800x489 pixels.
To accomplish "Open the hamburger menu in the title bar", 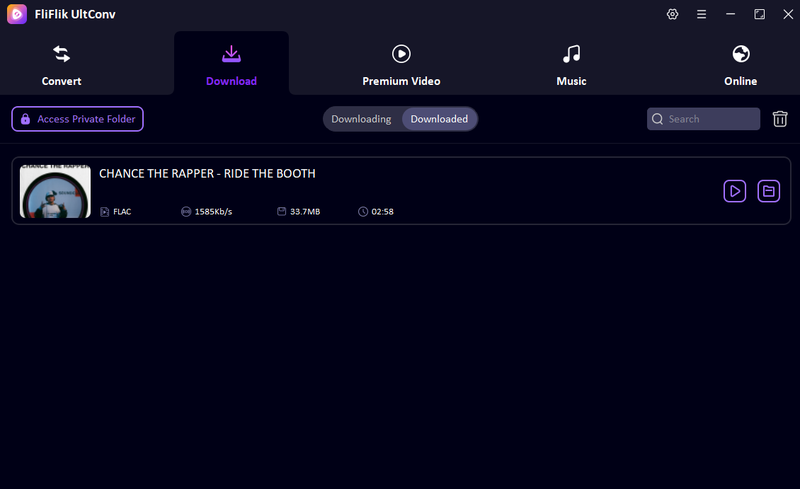I will [702, 14].
